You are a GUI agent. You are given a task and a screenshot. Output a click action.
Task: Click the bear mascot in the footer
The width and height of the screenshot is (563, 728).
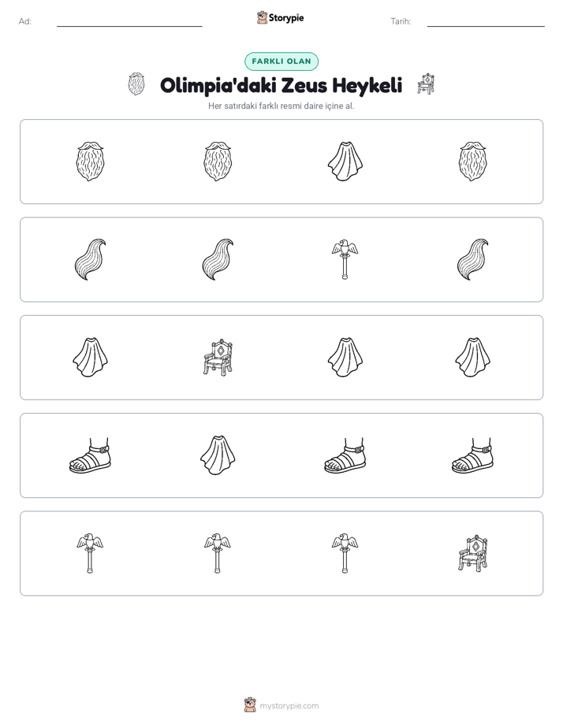tap(250, 705)
